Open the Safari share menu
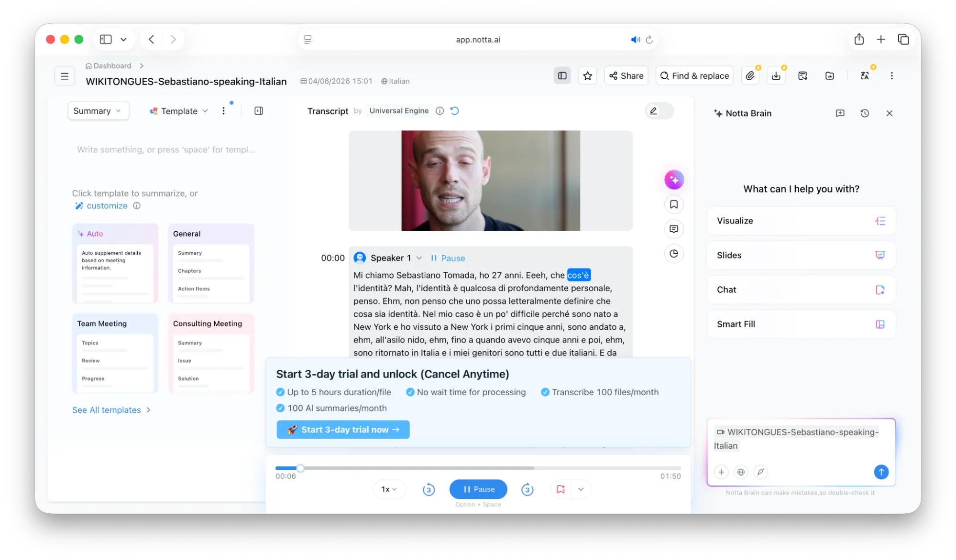This screenshot has height=560, width=956. point(859,39)
